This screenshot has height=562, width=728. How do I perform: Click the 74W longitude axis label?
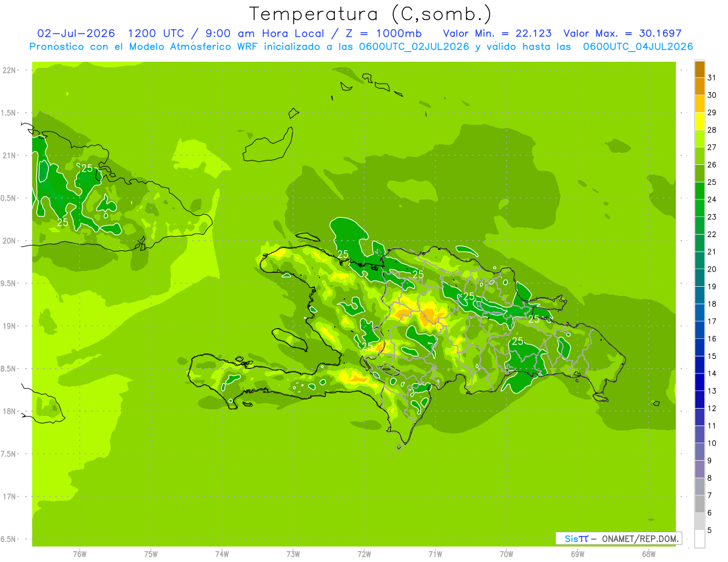tap(221, 554)
